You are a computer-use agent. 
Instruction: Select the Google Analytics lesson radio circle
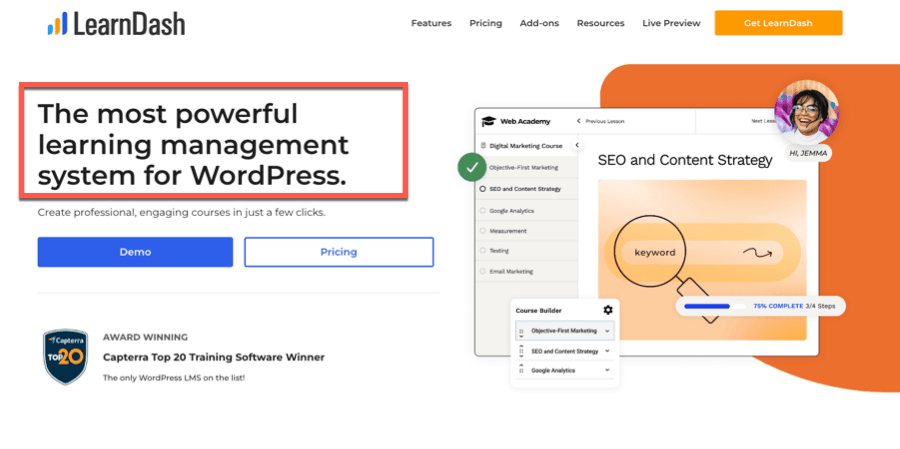click(483, 211)
